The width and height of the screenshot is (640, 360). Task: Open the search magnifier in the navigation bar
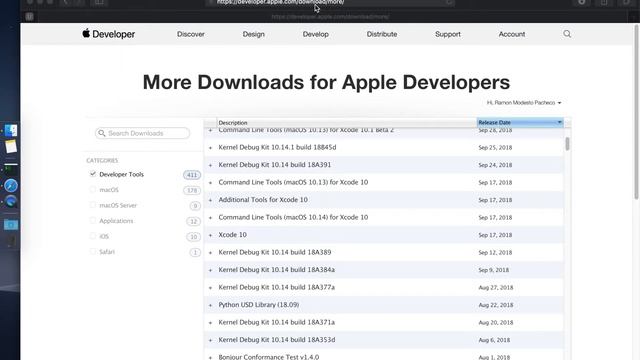click(567, 34)
